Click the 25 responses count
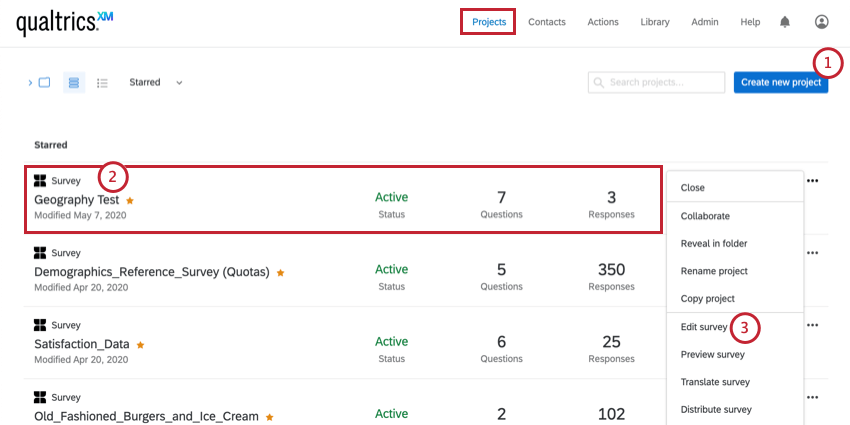Image resolution: width=850 pixels, height=425 pixels. tap(611, 342)
